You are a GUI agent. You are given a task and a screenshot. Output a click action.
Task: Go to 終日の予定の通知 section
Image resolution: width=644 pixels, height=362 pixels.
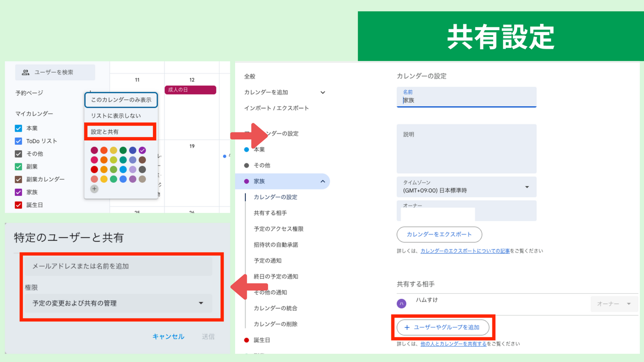coord(276,276)
